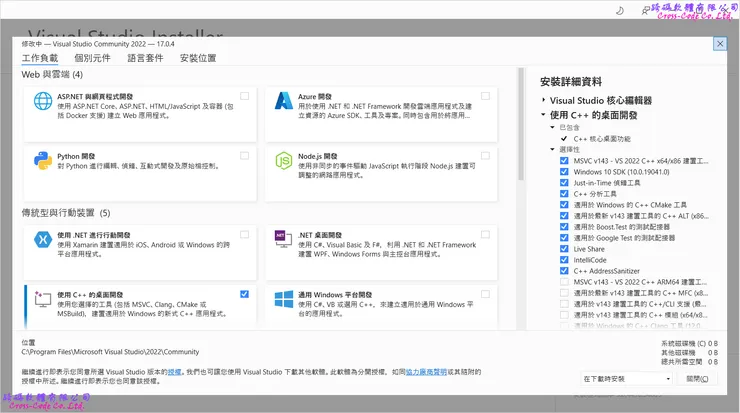Uncheck the Live Share component

click(x=564, y=249)
